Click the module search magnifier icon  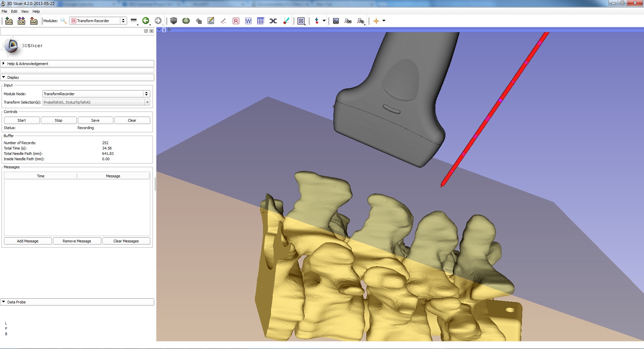pos(63,21)
